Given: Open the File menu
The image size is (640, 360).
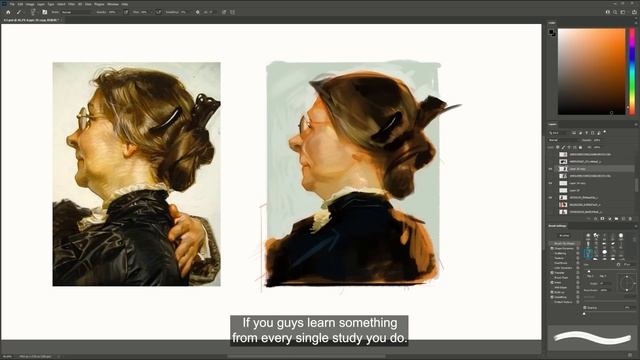Looking at the screenshot, I should [12, 4].
